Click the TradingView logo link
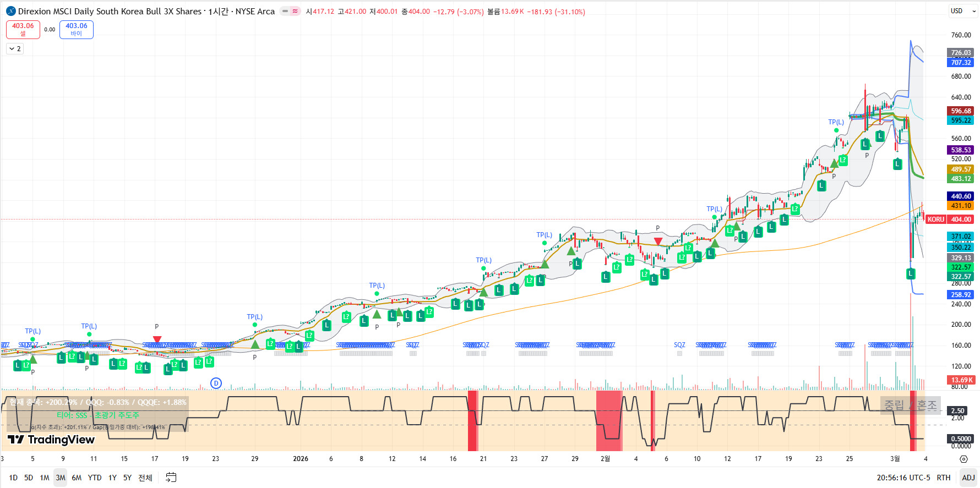 (x=51, y=440)
